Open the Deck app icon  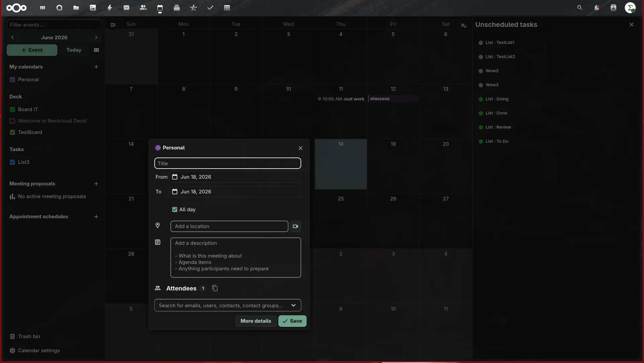coord(177,8)
